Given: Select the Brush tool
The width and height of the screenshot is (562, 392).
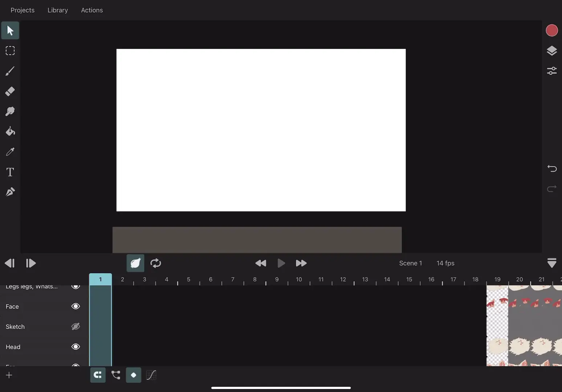Looking at the screenshot, I should [x=10, y=71].
